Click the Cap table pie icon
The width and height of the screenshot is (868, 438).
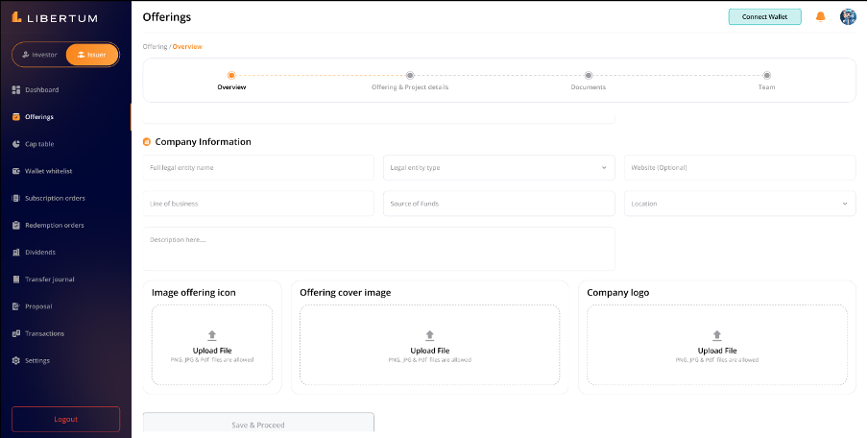tap(16, 144)
